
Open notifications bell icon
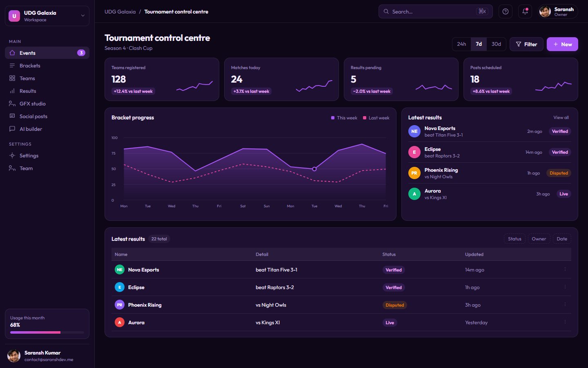(x=525, y=11)
